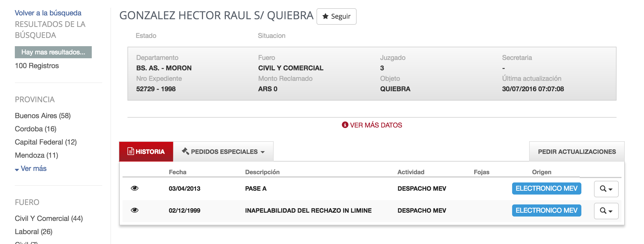Click eye icon for 03/04/2013 entry
Image resolution: width=644 pixels, height=244 pixels.
coord(135,188)
